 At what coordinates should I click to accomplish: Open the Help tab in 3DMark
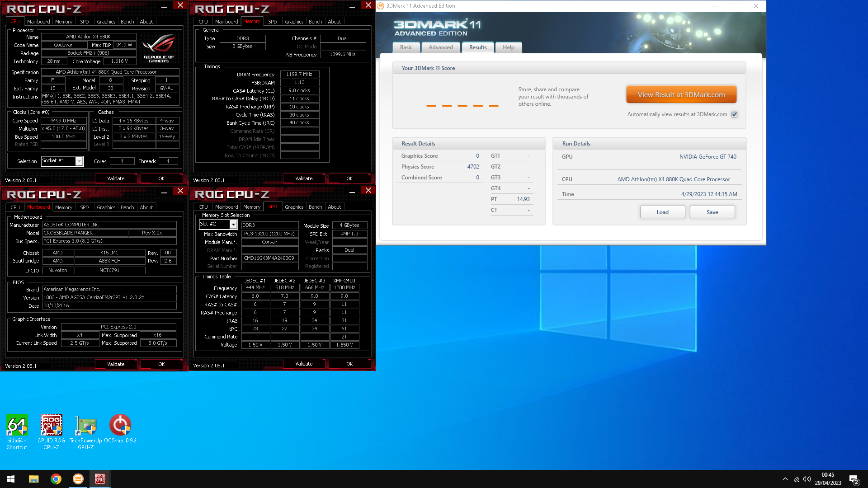[x=509, y=47]
